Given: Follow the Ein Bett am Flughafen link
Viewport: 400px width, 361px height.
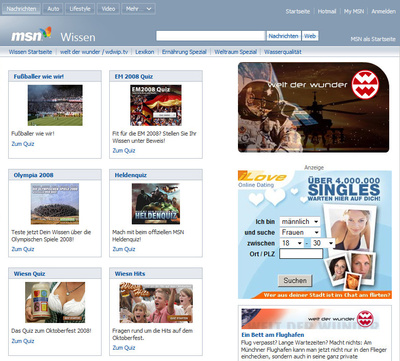Looking at the screenshot, I should [x=273, y=335].
